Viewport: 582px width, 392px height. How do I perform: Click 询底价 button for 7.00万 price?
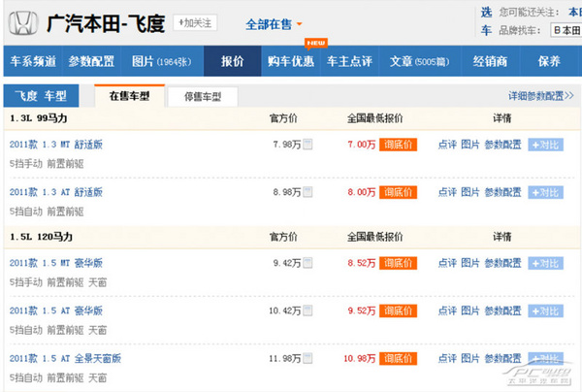click(398, 145)
